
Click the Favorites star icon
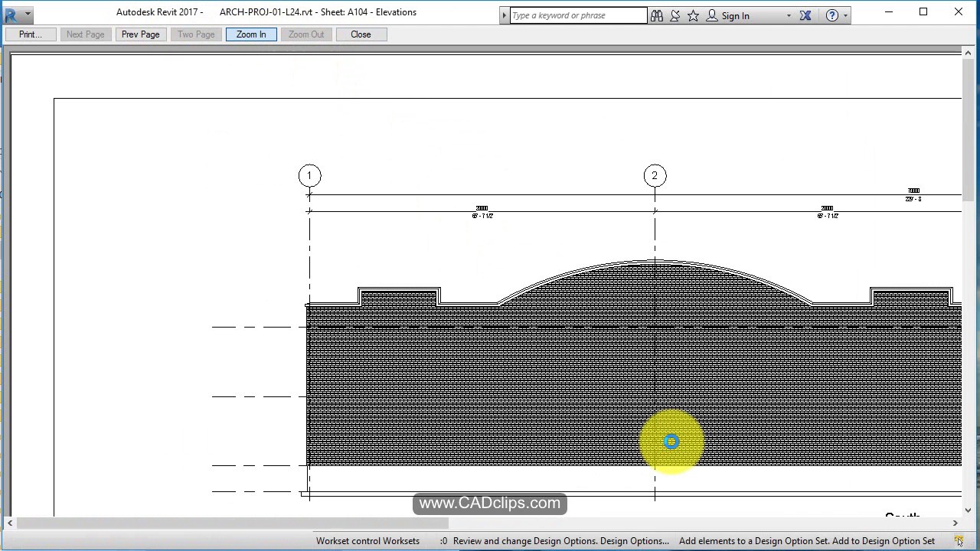click(x=693, y=15)
